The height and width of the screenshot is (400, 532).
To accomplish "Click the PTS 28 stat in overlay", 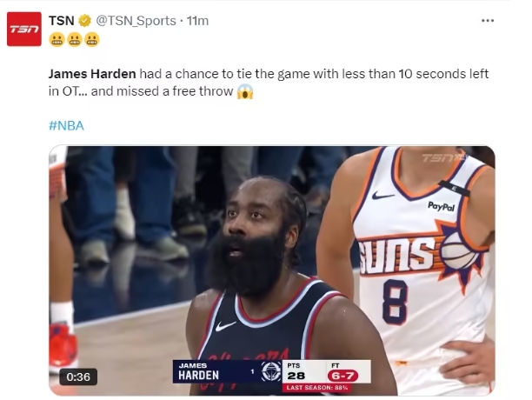I will [x=296, y=372].
